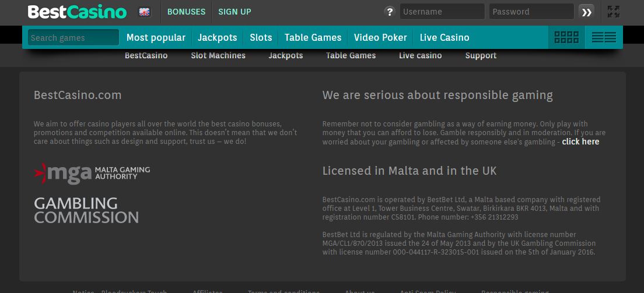Image resolution: width=644 pixels, height=293 pixels.
Task: Submit login with the double-arrow button
Action: click(586, 12)
